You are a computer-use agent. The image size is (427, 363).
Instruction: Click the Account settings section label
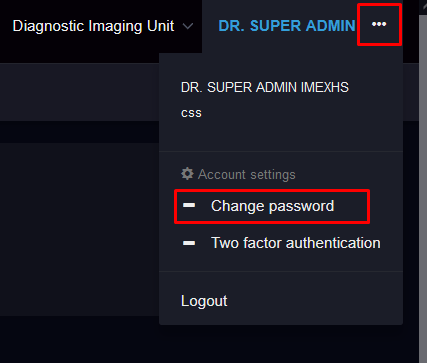click(x=247, y=174)
